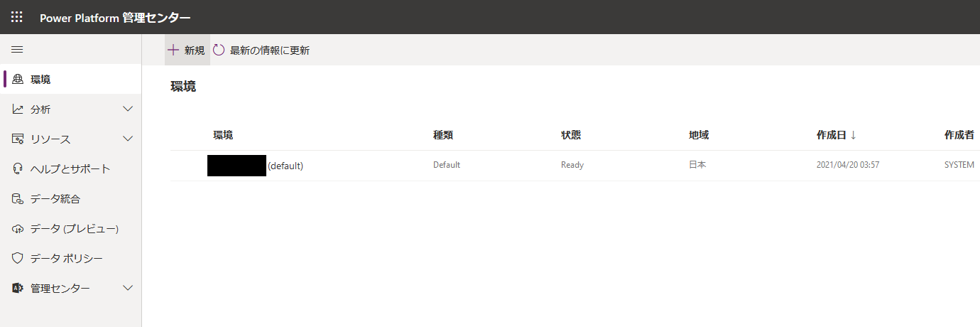
Task: Click the Default type cell
Action: [x=447, y=165]
